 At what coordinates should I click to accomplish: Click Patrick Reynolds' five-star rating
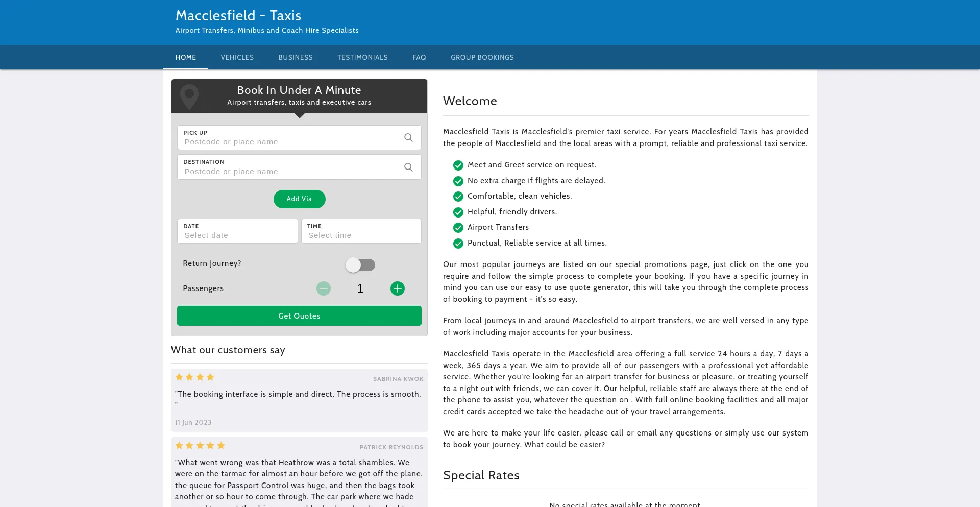point(200,446)
